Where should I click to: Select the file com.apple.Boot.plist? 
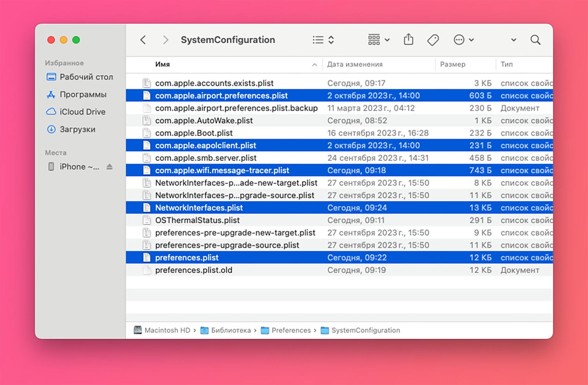coord(194,133)
